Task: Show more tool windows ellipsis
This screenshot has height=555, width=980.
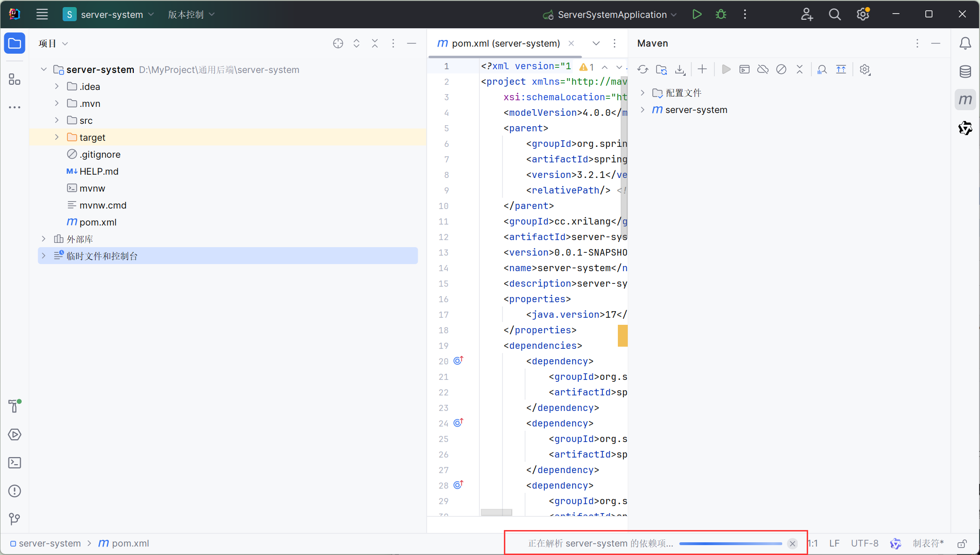Action: coord(15,107)
